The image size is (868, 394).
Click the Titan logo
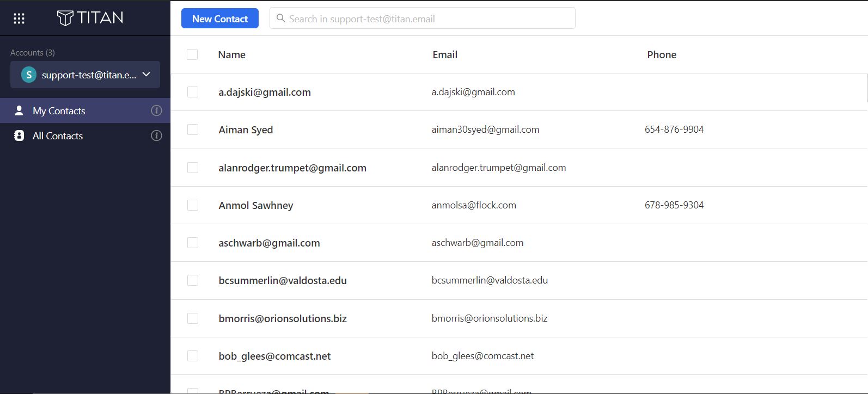point(90,18)
